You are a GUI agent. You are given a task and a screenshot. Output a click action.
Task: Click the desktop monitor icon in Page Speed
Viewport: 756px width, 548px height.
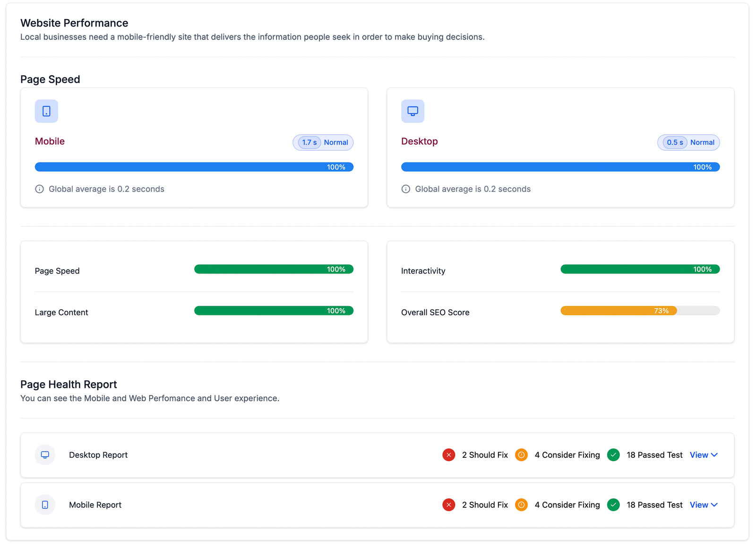(x=412, y=111)
